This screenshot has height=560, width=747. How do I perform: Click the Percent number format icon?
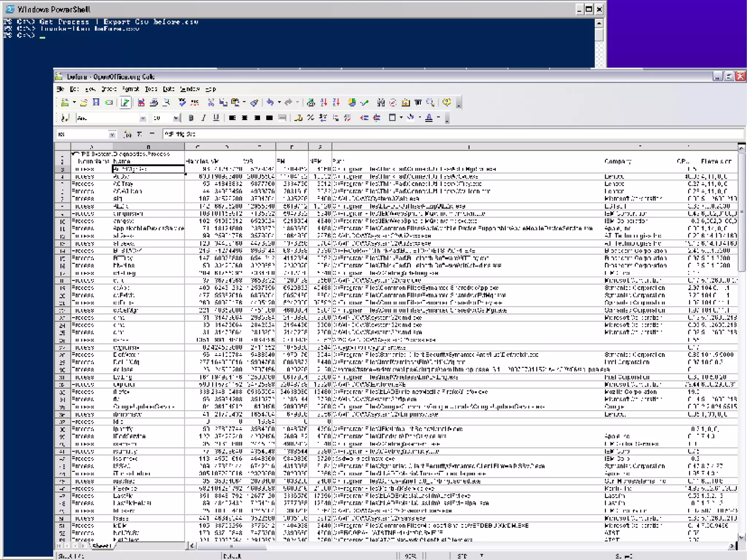(310, 117)
